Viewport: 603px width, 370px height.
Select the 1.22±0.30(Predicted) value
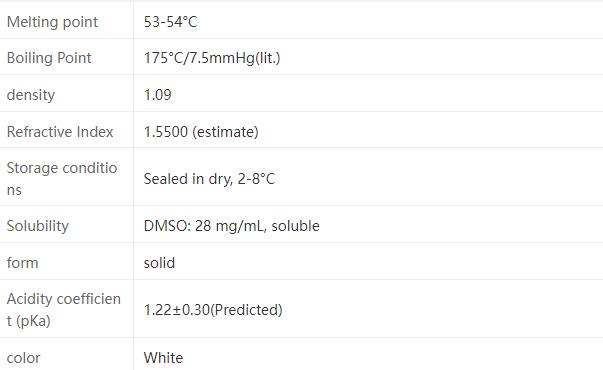pyautogui.click(x=213, y=310)
